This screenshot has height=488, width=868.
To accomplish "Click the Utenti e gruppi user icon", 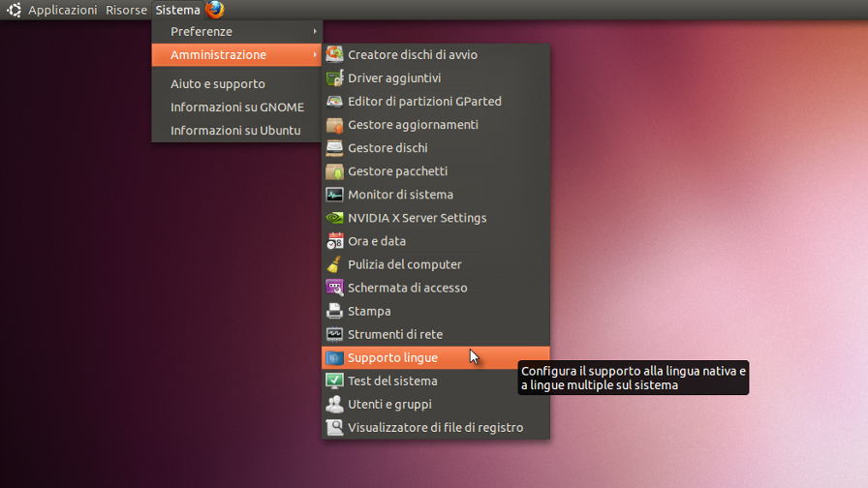I will point(334,404).
